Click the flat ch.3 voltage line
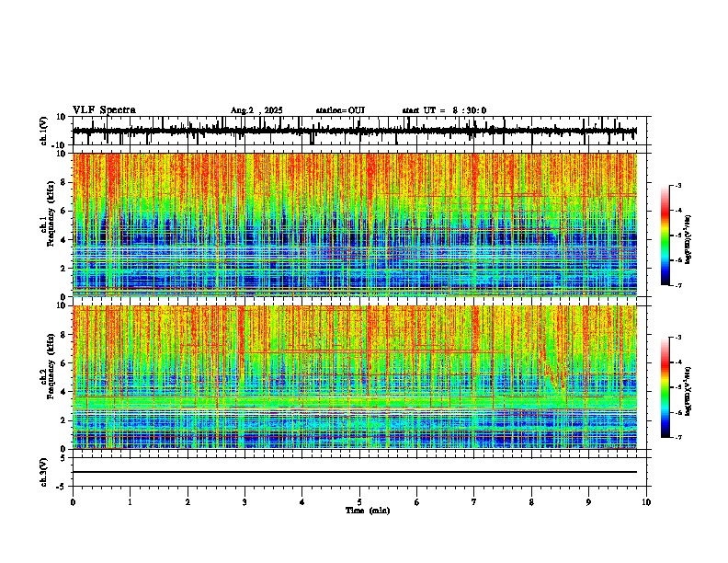Image resolution: width=728 pixels, height=563 pixels. pos(355,472)
